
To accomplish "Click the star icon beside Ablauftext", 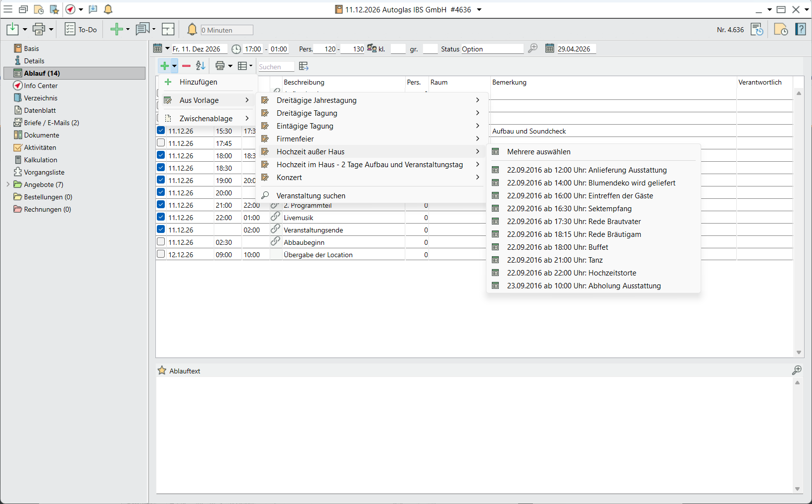I will [162, 370].
